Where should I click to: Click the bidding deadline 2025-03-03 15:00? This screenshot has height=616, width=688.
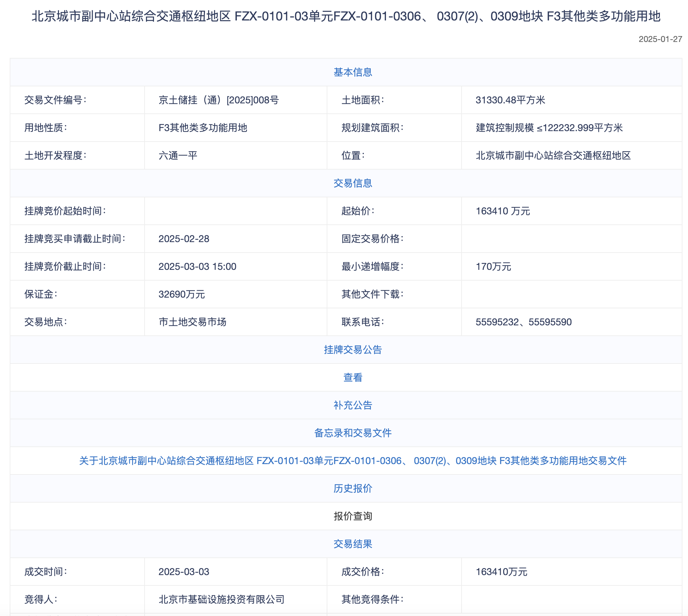197,266
